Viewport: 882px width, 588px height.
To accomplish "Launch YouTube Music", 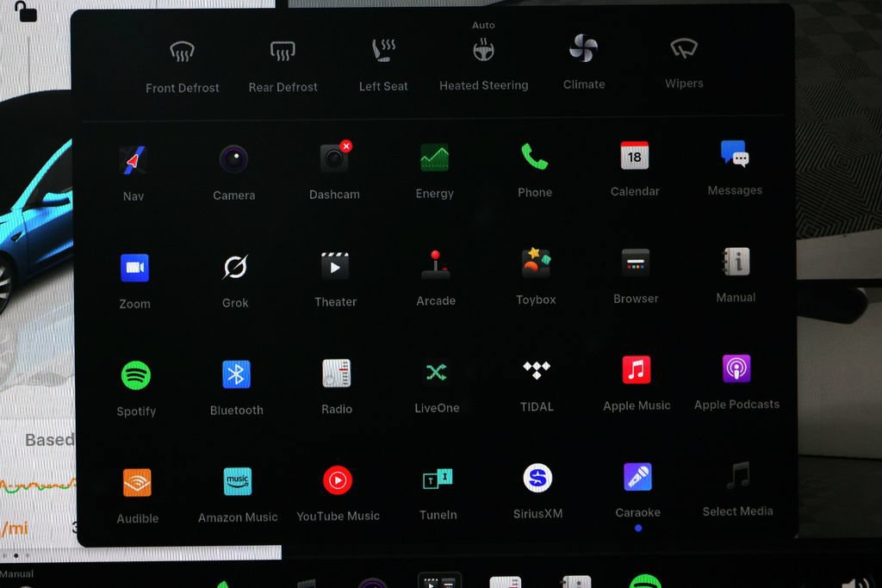I will tap(338, 480).
